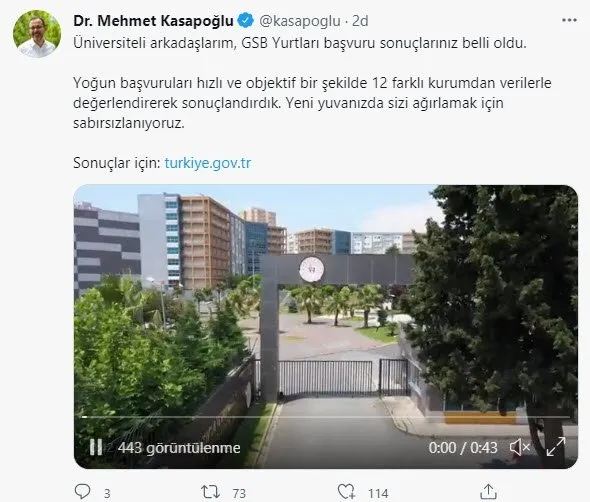Click the profile avatar photo
The image size is (590, 502).
tap(37, 33)
